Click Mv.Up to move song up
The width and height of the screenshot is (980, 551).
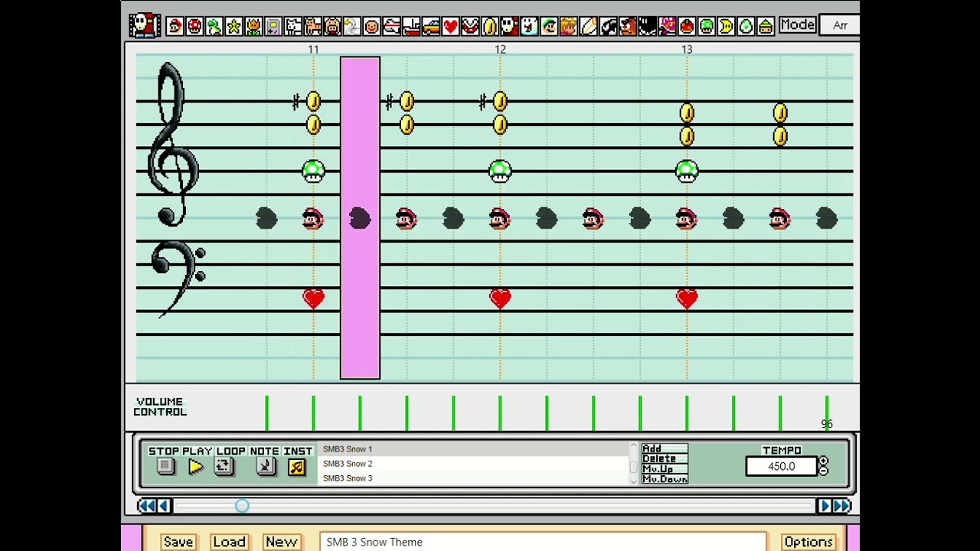coord(665,468)
